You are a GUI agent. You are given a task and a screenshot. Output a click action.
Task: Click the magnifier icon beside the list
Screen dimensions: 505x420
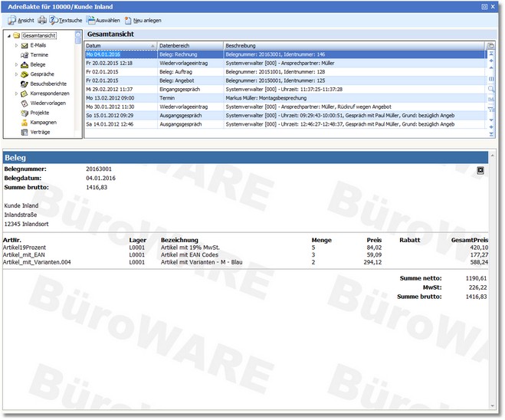click(490, 89)
